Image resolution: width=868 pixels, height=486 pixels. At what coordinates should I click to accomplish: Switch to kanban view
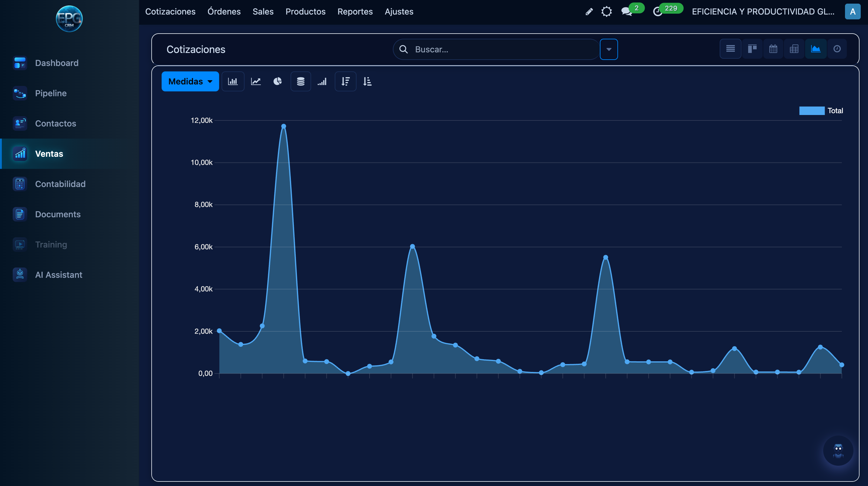(752, 49)
